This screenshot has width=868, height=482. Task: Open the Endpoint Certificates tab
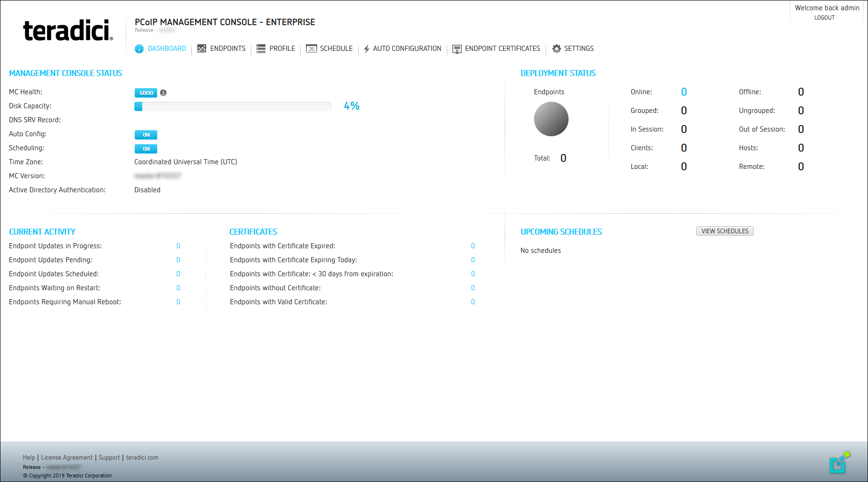coord(496,49)
